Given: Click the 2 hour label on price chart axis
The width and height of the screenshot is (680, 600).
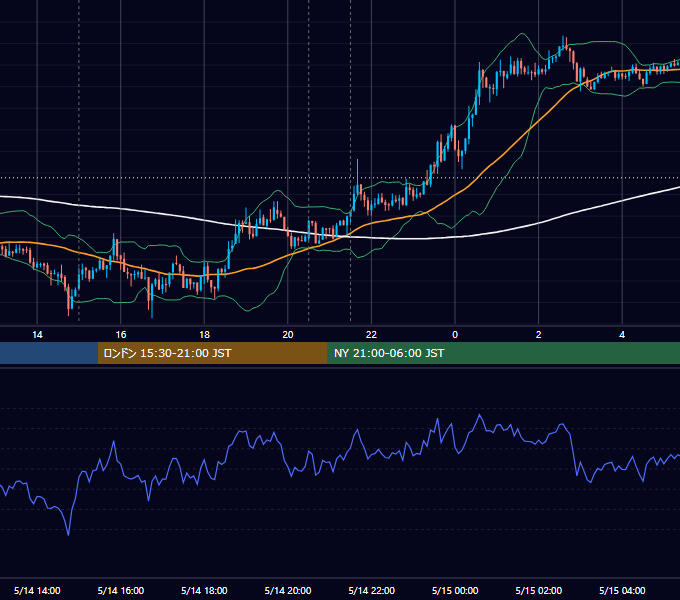Looking at the screenshot, I should click(538, 335).
